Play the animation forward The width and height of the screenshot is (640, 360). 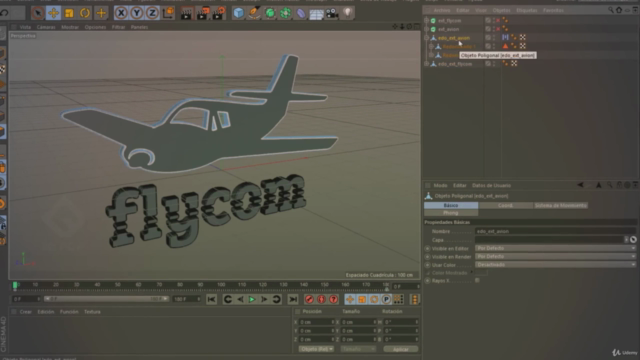click(x=252, y=299)
